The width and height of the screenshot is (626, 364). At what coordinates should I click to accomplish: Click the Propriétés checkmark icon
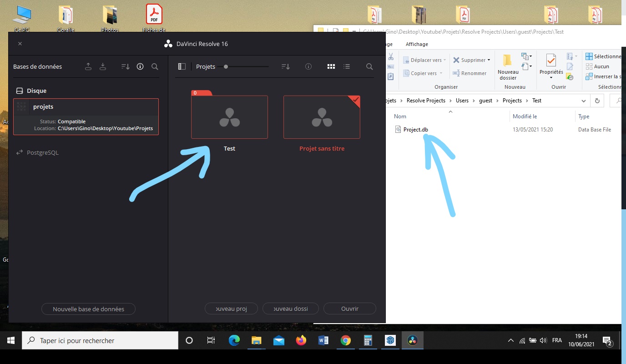tap(551, 61)
